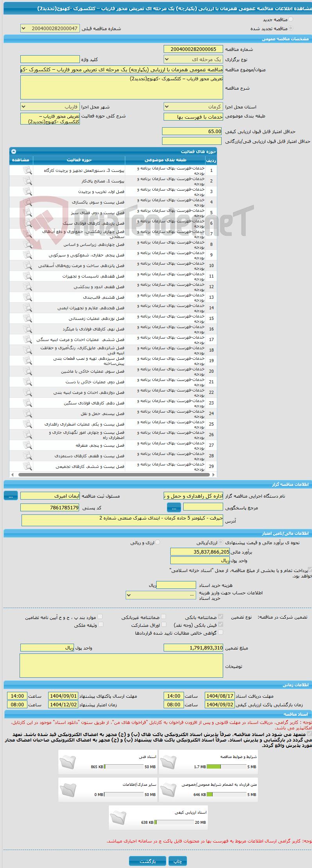Open the view icon for row 4
The width and height of the screenshot is (312, 868).
pyautogui.click(x=27, y=202)
